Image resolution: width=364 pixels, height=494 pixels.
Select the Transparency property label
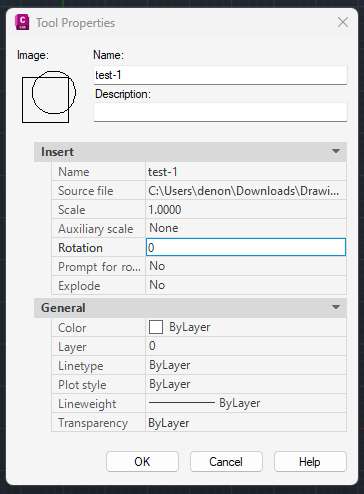[x=93, y=423]
